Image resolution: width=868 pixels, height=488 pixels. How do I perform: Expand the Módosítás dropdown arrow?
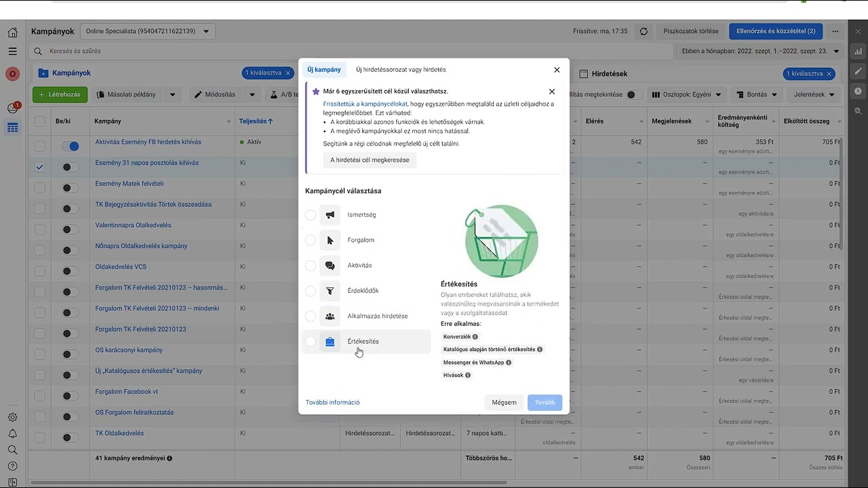coord(252,95)
